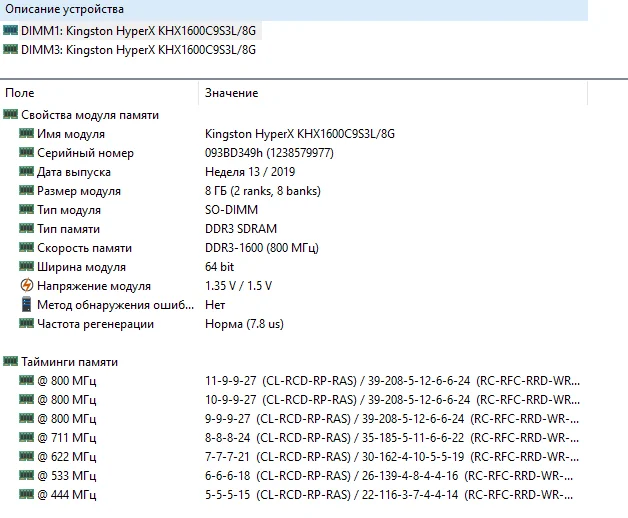The image size is (628, 518).
Task: Select Тайминги памяти group row
Action: [69, 362]
